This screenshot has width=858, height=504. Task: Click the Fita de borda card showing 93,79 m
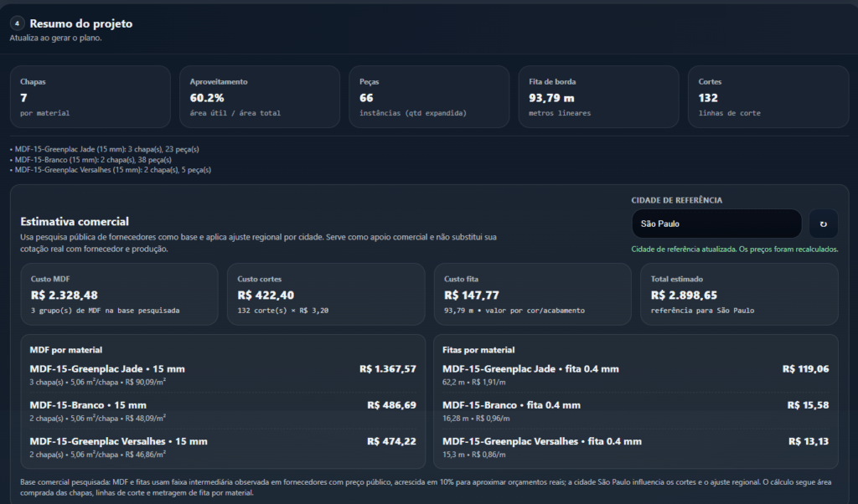(598, 96)
